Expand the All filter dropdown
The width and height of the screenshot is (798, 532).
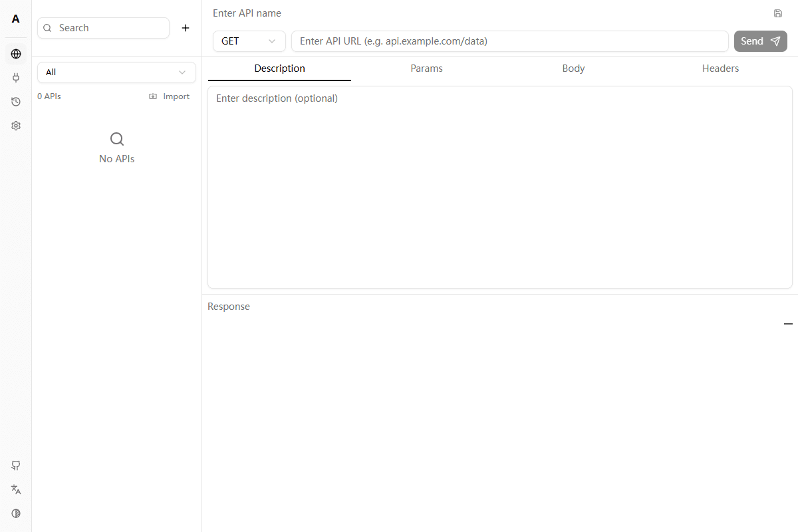point(116,72)
